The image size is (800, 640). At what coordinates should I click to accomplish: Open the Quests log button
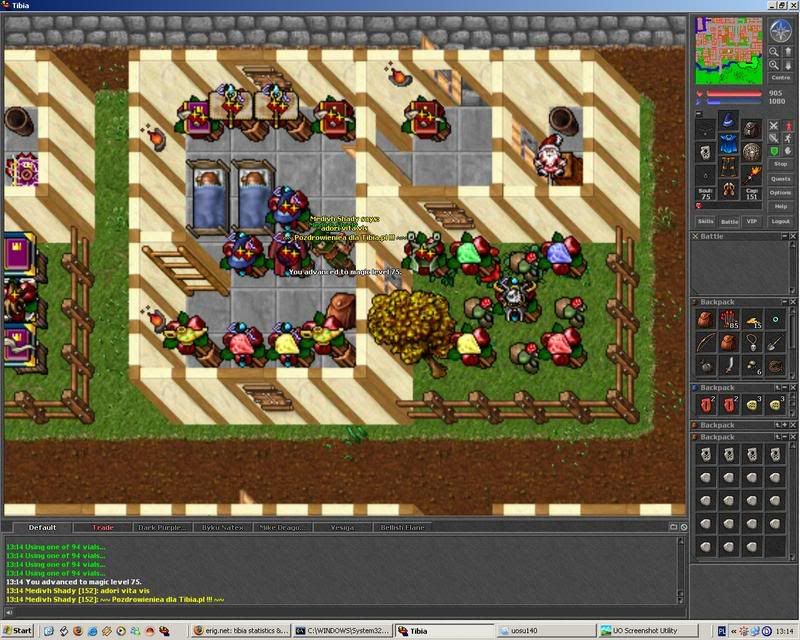click(x=781, y=179)
